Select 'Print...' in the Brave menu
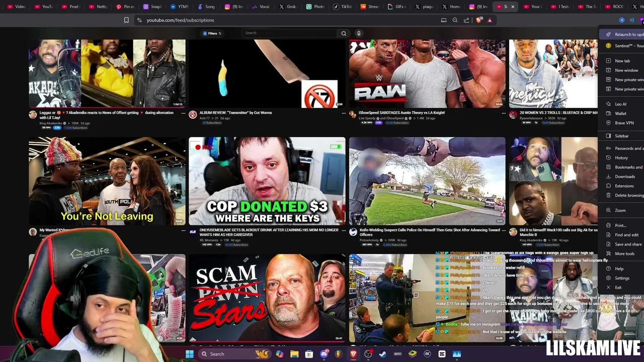Image resolution: width=644 pixels, height=362 pixels. [x=622, y=225]
